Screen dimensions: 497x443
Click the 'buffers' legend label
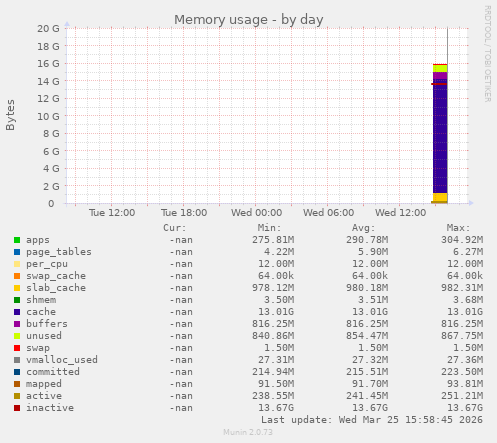pos(47,324)
